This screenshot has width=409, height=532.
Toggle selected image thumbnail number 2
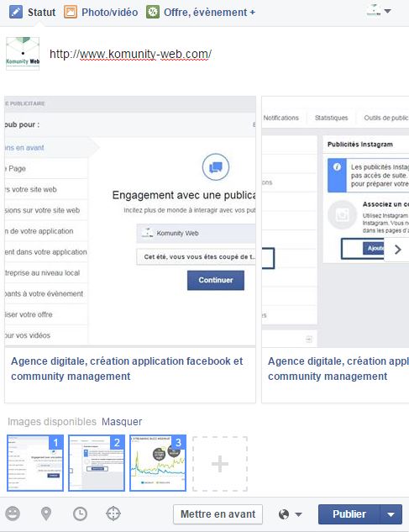[97, 463]
